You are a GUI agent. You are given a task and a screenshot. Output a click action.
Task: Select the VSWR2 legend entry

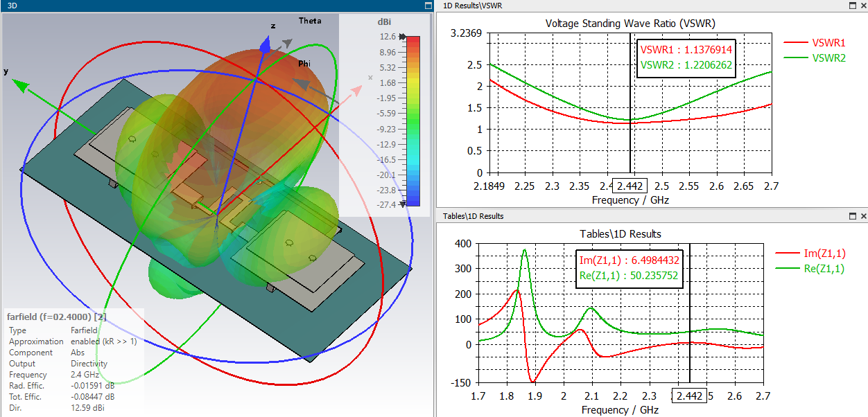coord(814,58)
